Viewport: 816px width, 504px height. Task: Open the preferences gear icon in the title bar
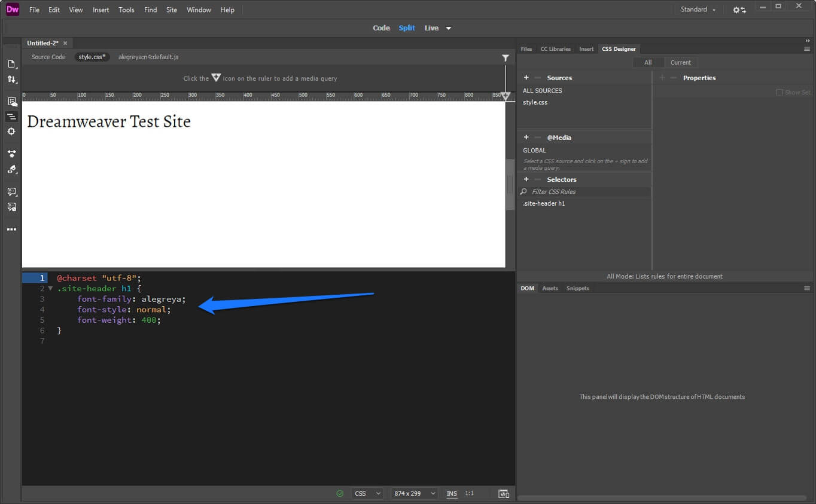[735, 10]
